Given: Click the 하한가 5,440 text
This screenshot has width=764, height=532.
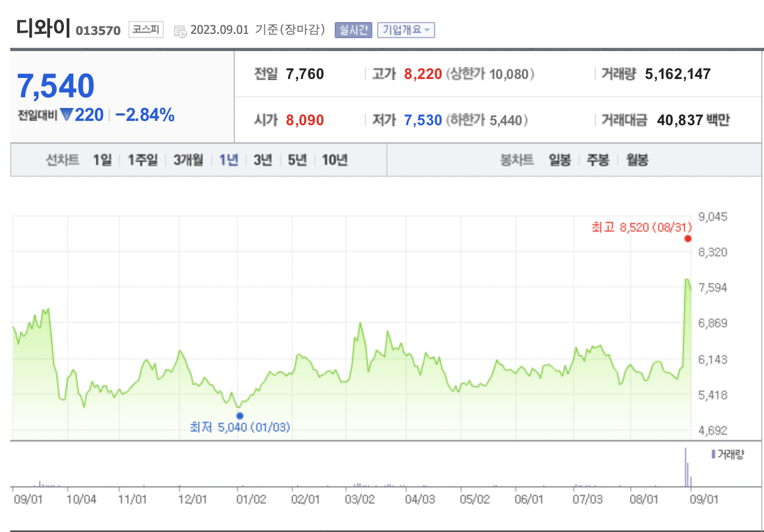Looking at the screenshot, I should (487, 120).
